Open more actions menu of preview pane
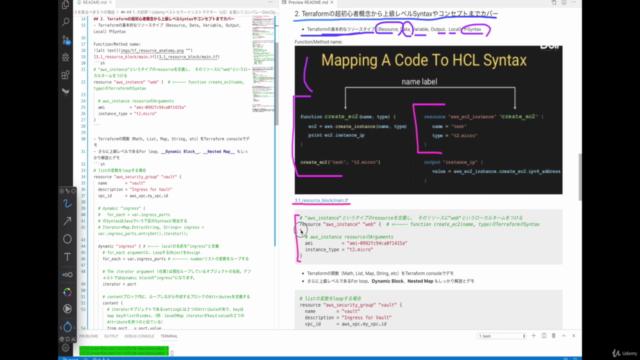This screenshot has height=360, width=640. click(x=573, y=2)
